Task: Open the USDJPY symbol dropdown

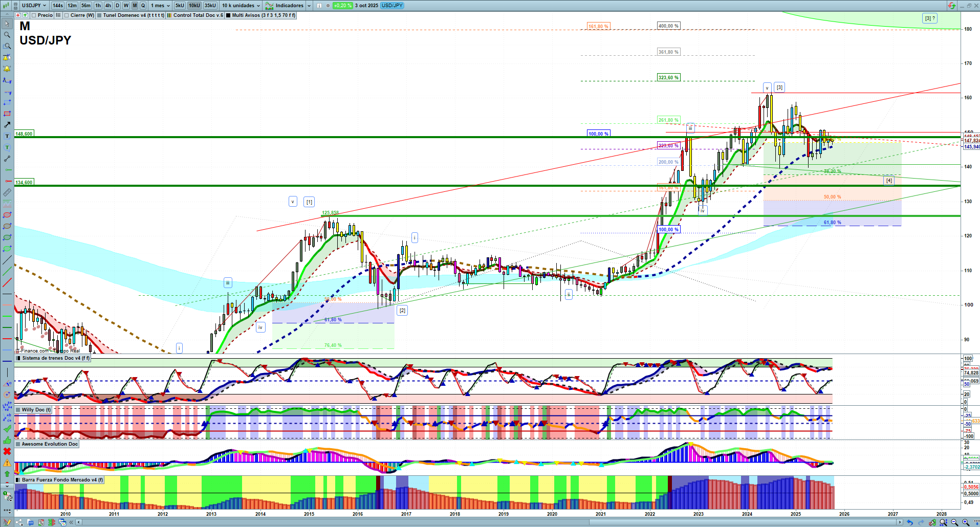Action: (x=34, y=6)
